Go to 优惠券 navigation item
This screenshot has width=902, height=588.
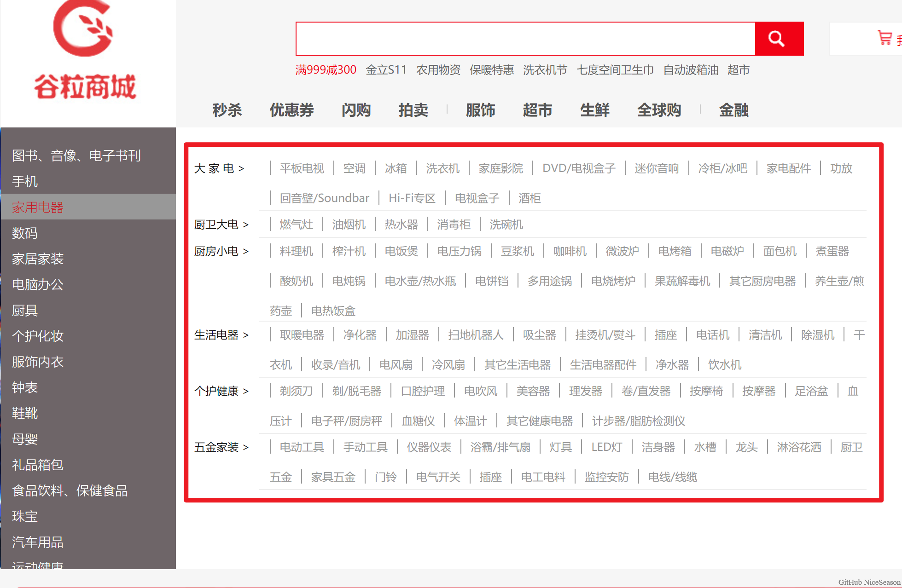click(x=291, y=110)
